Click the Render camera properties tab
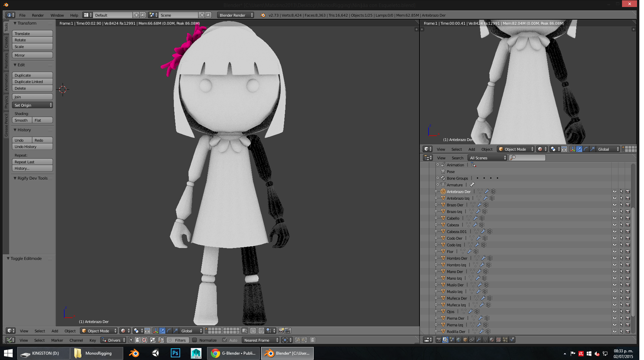 point(439,340)
